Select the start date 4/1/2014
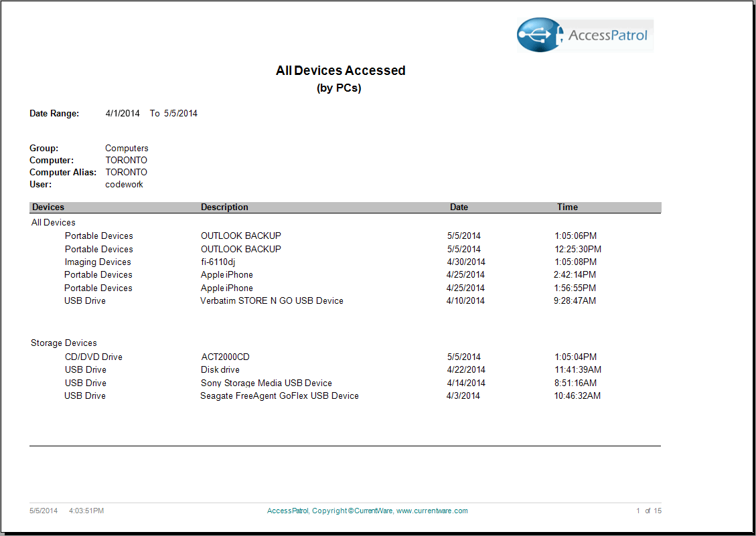The height and width of the screenshot is (536, 756). (x=123, y=113)
